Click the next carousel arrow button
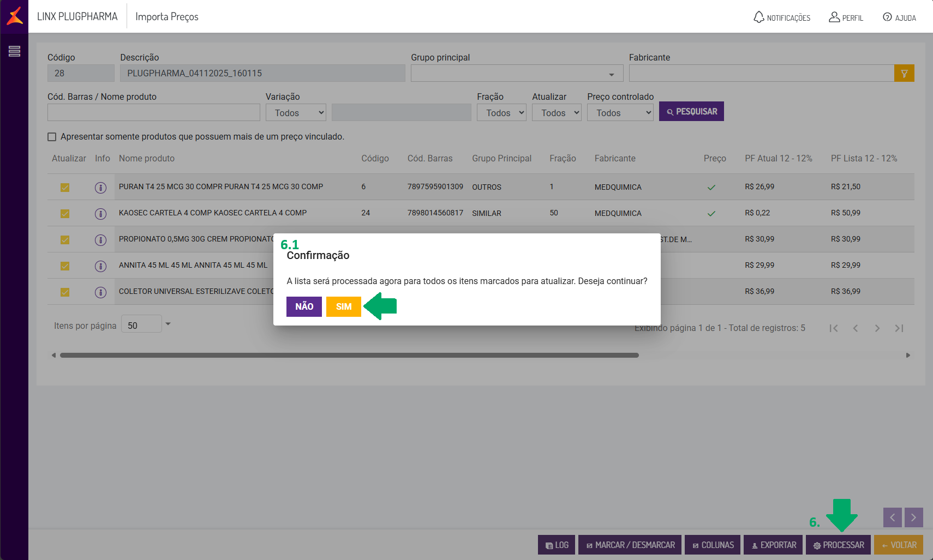This screenshot has width=933, height=560. point(913,517)
